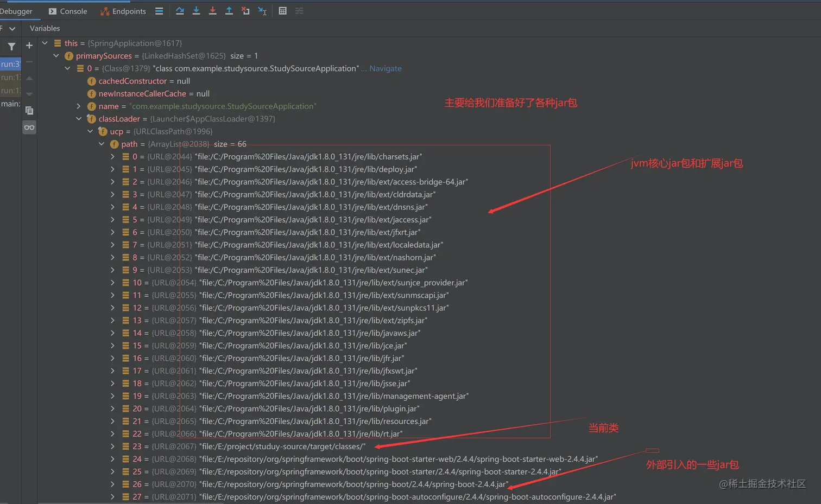Select the jsse.jar entry
This screenshot has width=821, height=504.
click(266, 384)
